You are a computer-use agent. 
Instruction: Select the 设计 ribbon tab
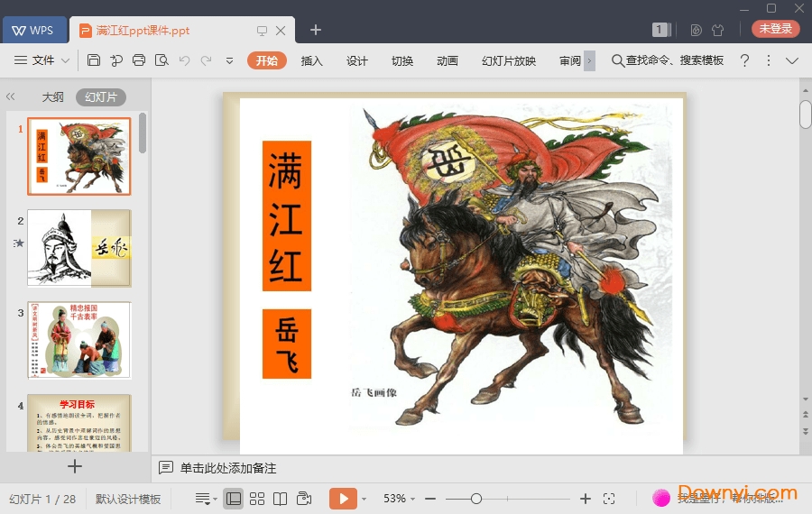pos(356,60)
